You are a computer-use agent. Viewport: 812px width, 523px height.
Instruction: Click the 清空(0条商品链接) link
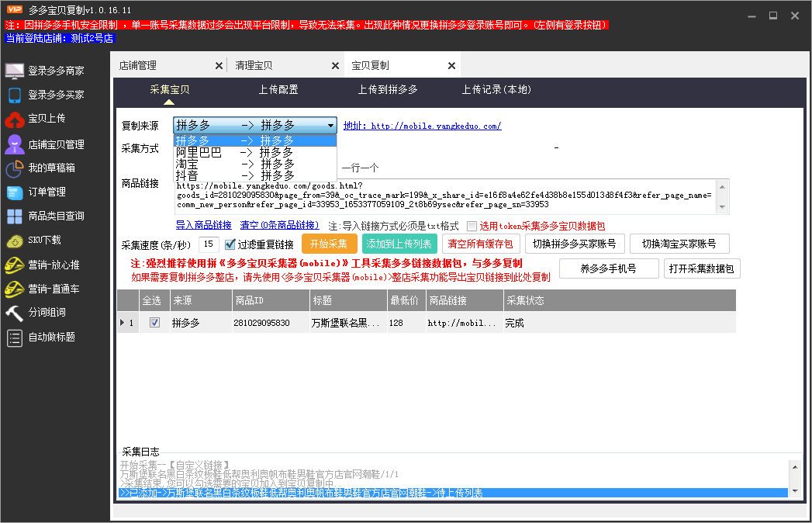tap(280, 225)
